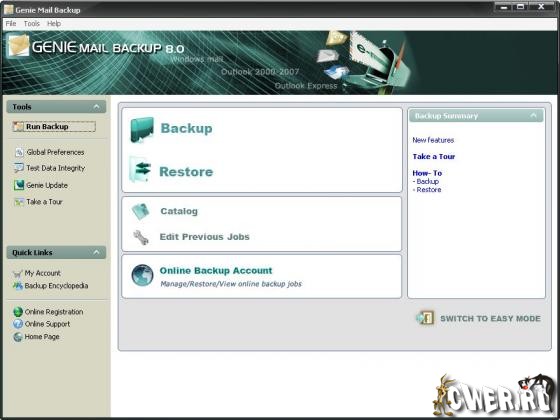Click the Take a Tour sidebar icon
Image resolution: width=560 pixels, height=420 pixels.
pos(19,202)
